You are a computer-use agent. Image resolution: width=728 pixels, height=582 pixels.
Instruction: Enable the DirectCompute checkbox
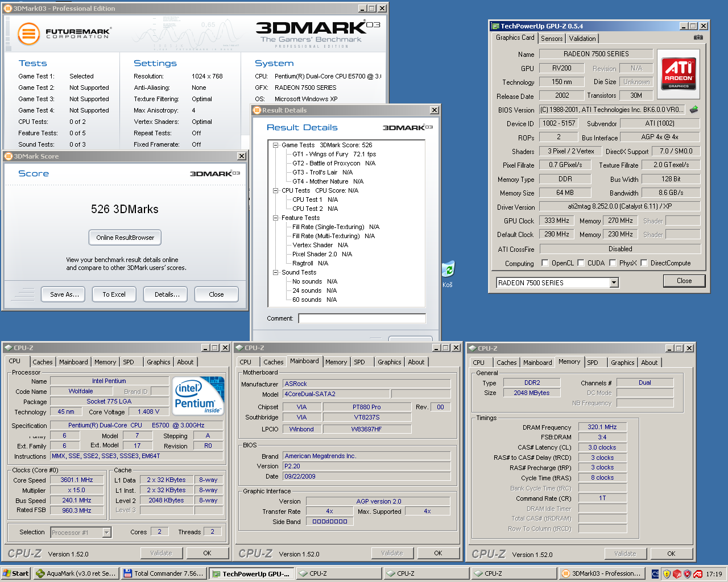click(x=644, y=263)
